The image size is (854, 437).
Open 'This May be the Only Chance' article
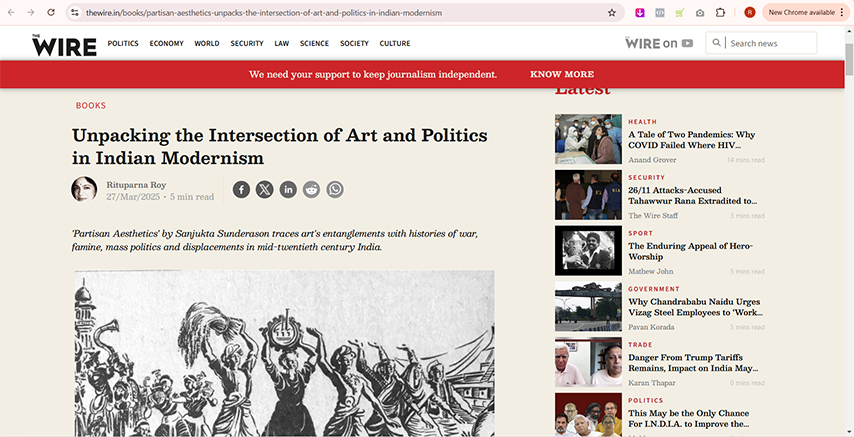pos(689,418)
